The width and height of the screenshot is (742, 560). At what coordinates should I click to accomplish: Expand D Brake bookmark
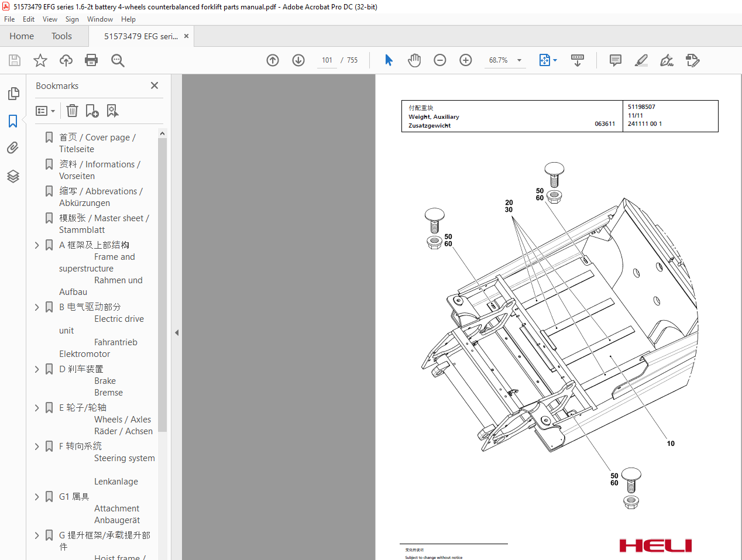click(x=37, y=369)
